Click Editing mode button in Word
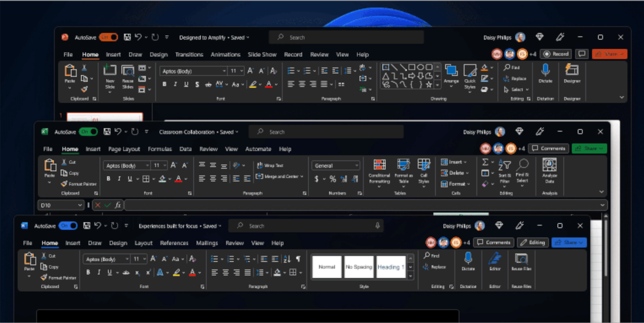Image resolution: width=644 pixels, height=323 pixels. point(533,242)
